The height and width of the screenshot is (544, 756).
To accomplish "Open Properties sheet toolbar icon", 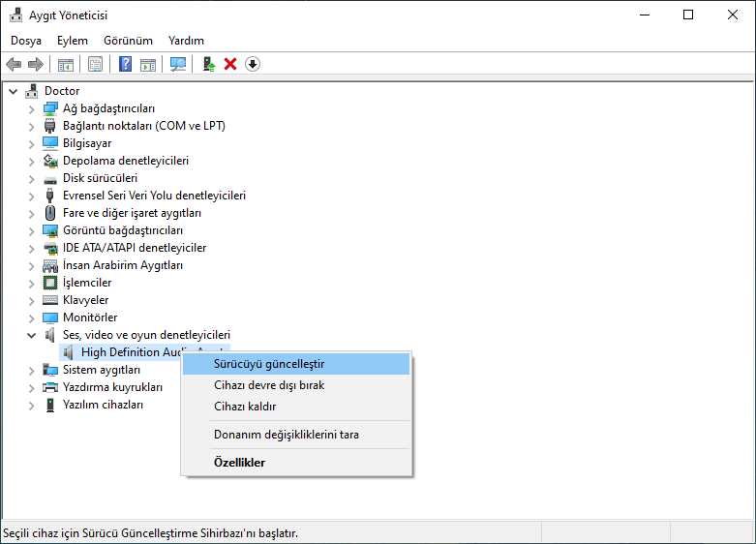I will click(96, 64).
